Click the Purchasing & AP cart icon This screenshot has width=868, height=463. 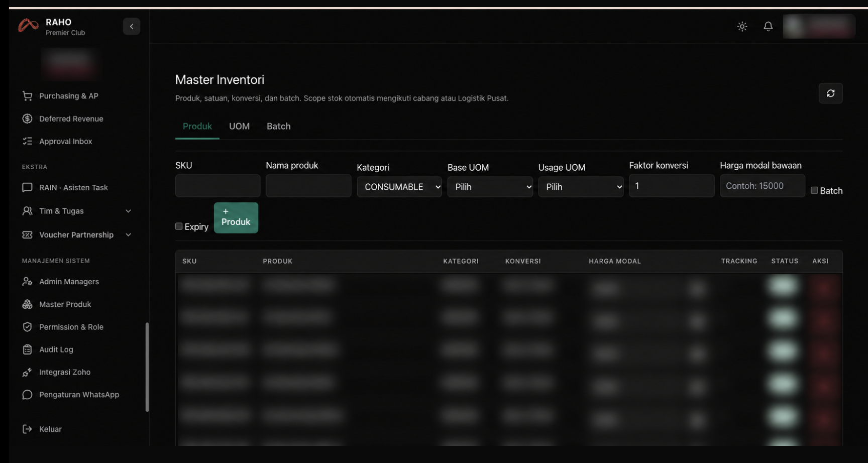28,96
